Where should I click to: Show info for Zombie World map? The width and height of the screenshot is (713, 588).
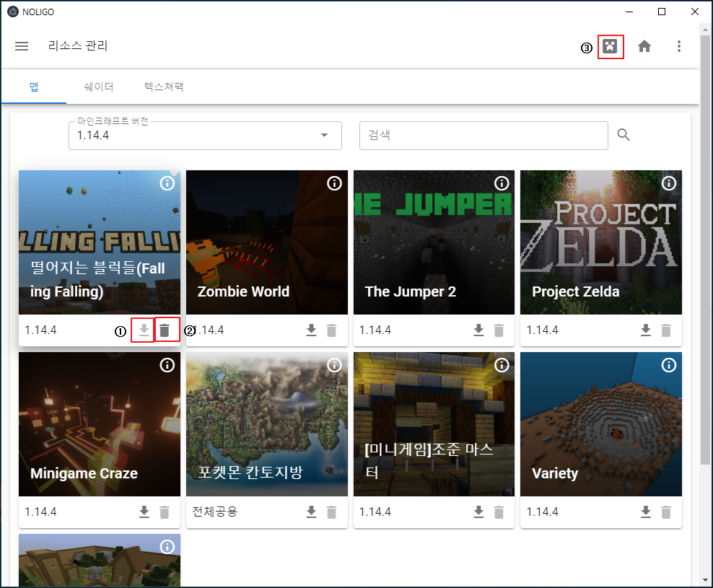[x=335, y=183]
